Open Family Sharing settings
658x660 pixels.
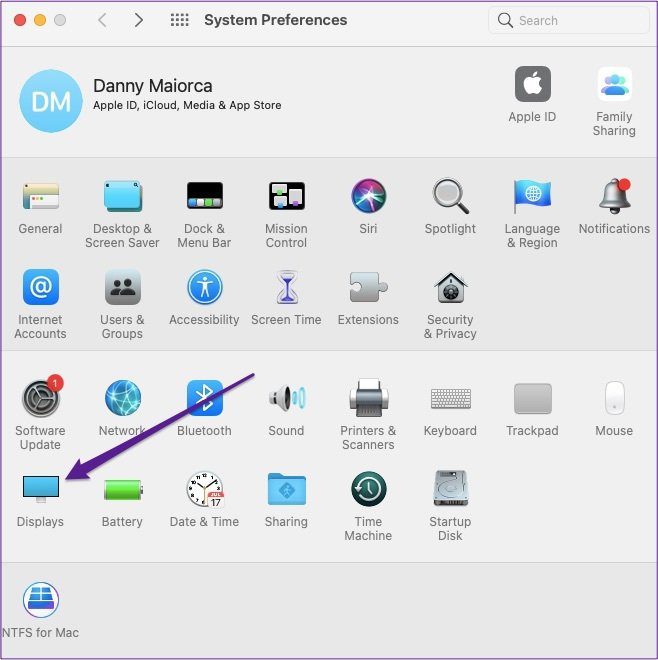tap(615, 84)
